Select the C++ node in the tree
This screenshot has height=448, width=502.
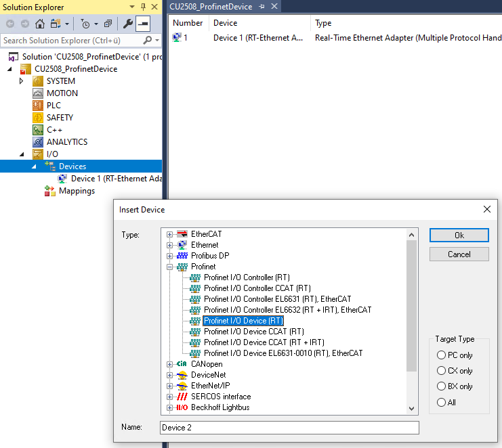point(54,130)
